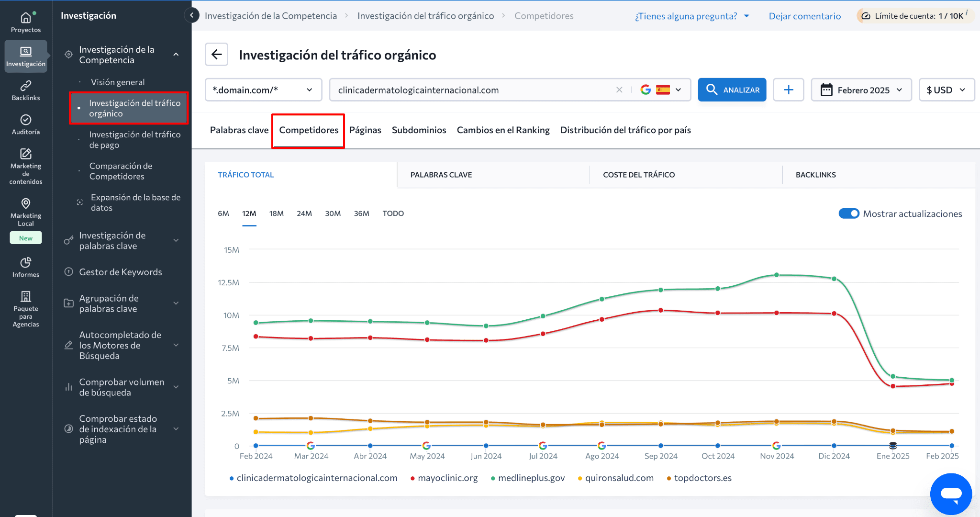Screen dimensions: 980x517
Task: Open Informes in the sidebar
Action: 26,267
